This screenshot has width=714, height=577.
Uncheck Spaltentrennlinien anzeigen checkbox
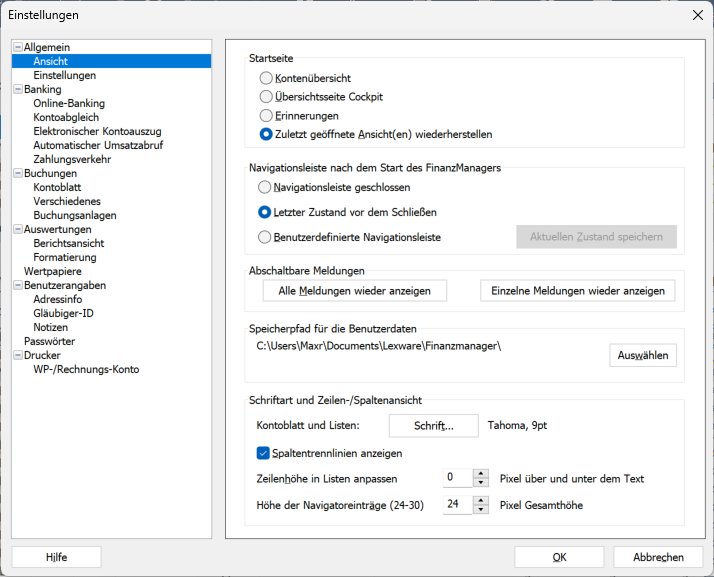click(265, 453)
